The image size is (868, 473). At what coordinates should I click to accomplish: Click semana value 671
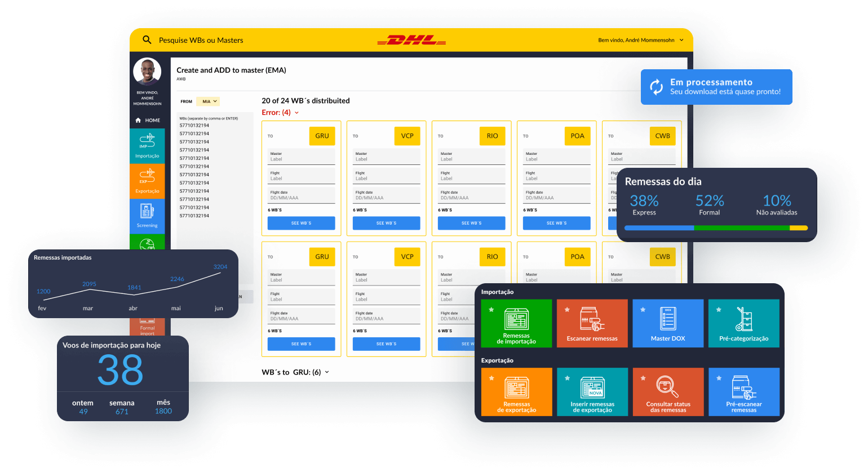pyautogui.click(x=122, y=412)
